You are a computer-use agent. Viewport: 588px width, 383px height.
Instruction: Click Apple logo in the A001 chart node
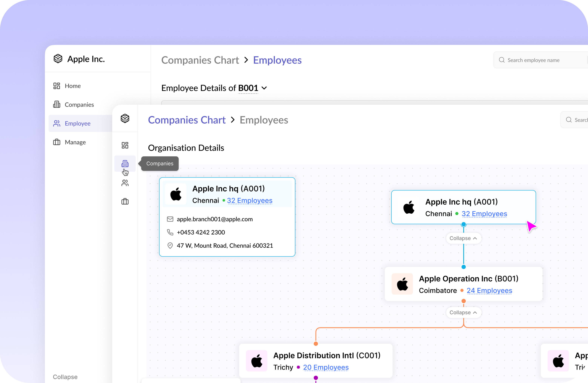pyautogui.click(x=409, y=207)
